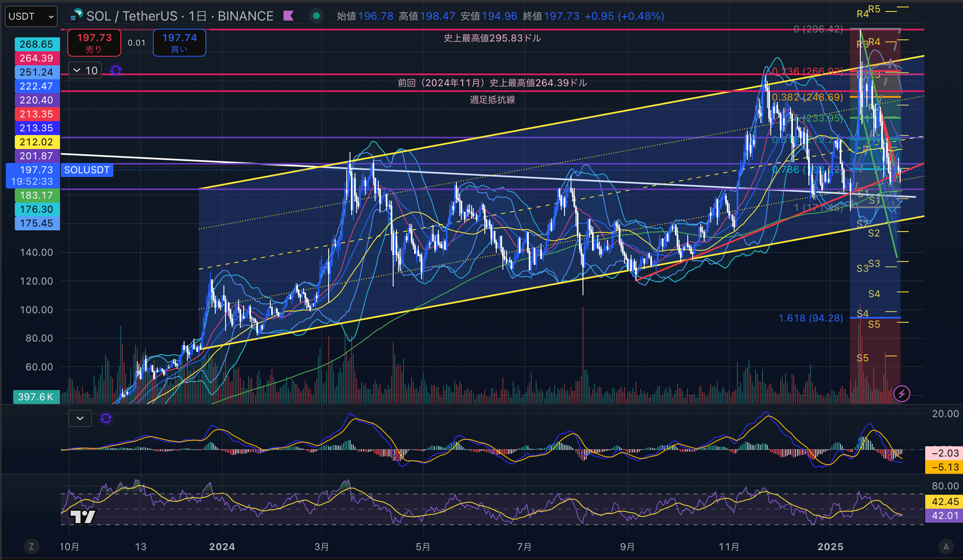963x560 pixels.
Task: Select the SOLUSDT price line label
Action: (x=87, y=170)
